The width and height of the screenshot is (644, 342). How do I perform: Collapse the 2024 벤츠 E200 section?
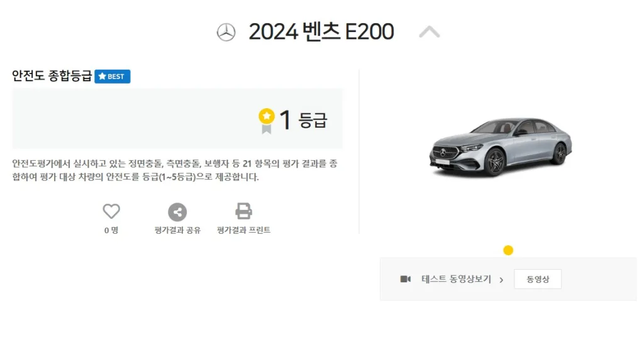pos(430,31)
